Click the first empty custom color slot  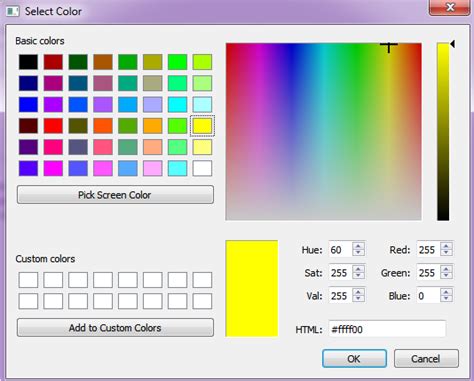coord(28,280)
